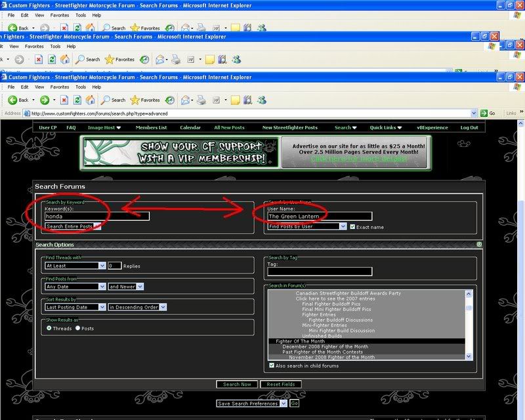The width and height of the screenshot is (525, 420).
Task: Open Favorites menu in front window
Action: pyautogui.click(x=60, y=87)
